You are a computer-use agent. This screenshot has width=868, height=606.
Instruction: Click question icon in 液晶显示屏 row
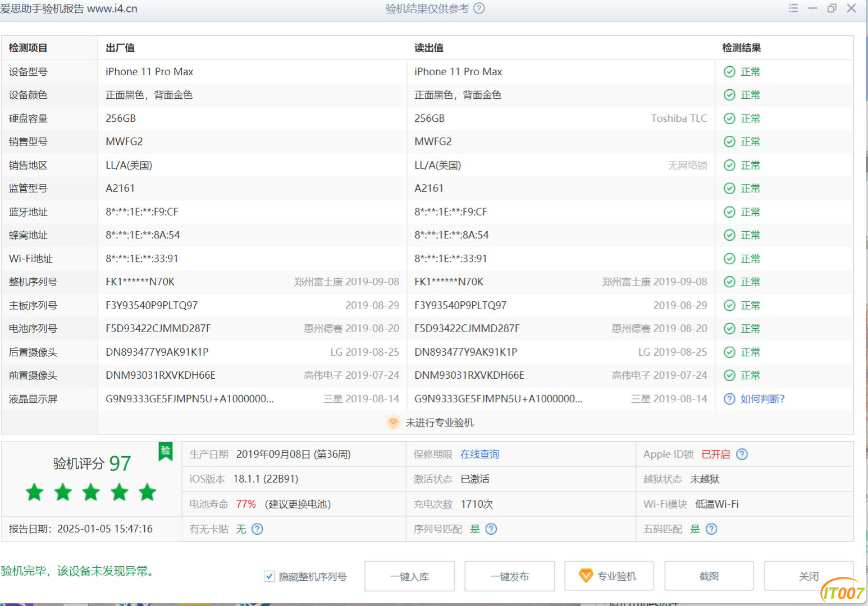[x=729, y=399]
